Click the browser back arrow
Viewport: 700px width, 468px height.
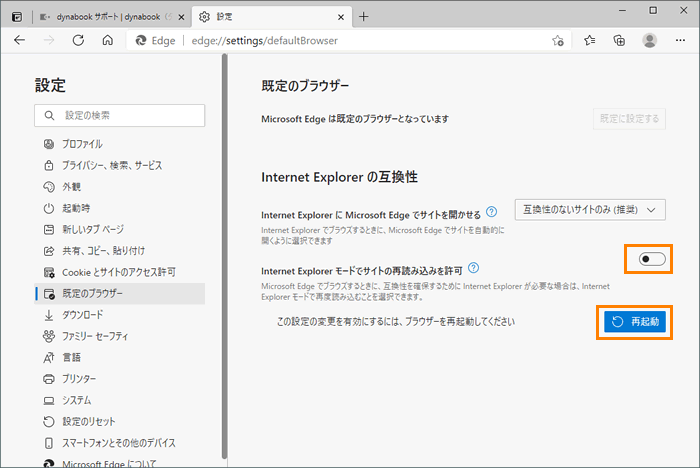pyautogui.click(x=20, y=41)
